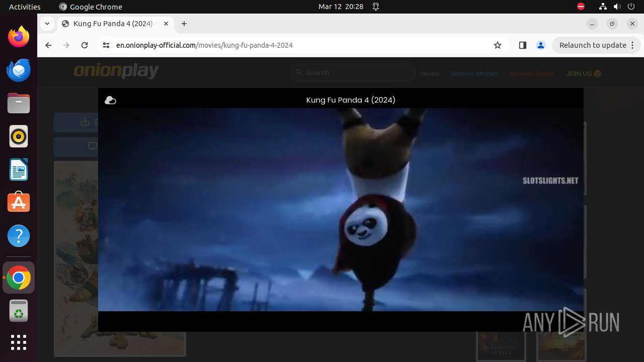
Task: Open a new browser tab
Action: (184, 24)
